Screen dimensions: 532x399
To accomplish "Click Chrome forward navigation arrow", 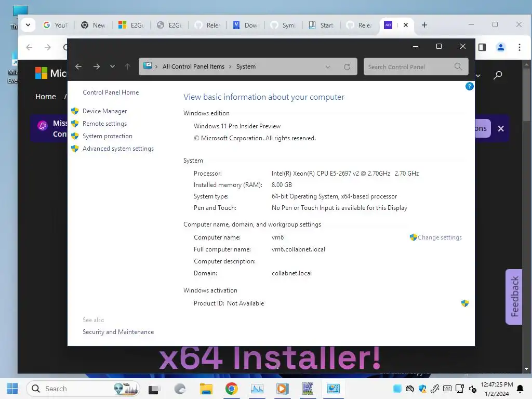I will (x=47, y=47).
